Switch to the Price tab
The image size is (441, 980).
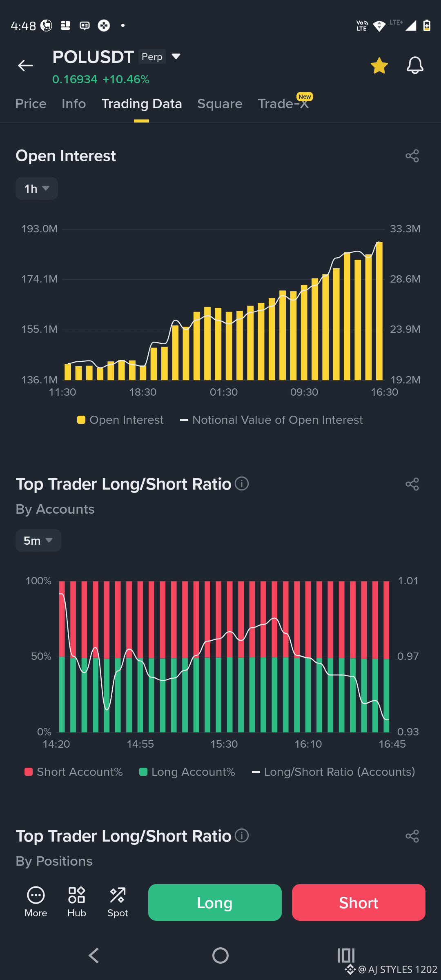tap(31, 104)
